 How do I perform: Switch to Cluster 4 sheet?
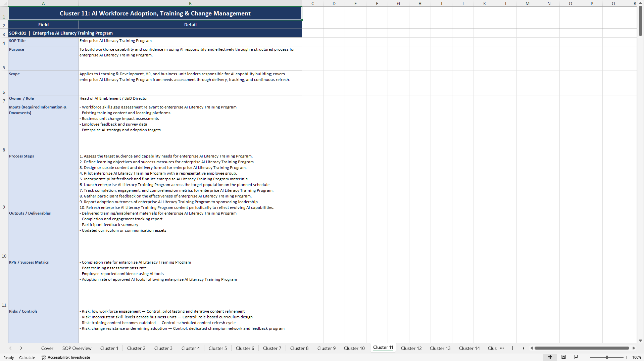pyautogui.click(x=191, y=348)
